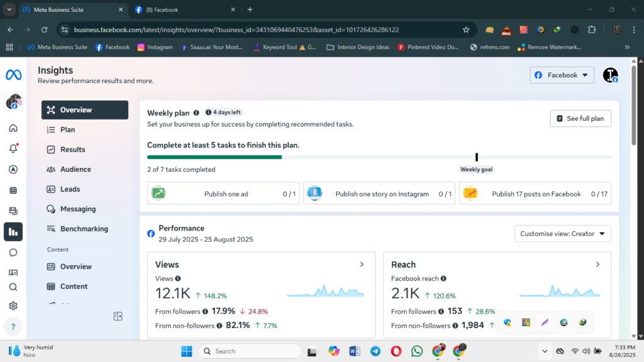Image resolution: width=644 pixels, height=362 pixels.
Task: Click the Windows taskbar Search box
Action: [x=250, y=351]
